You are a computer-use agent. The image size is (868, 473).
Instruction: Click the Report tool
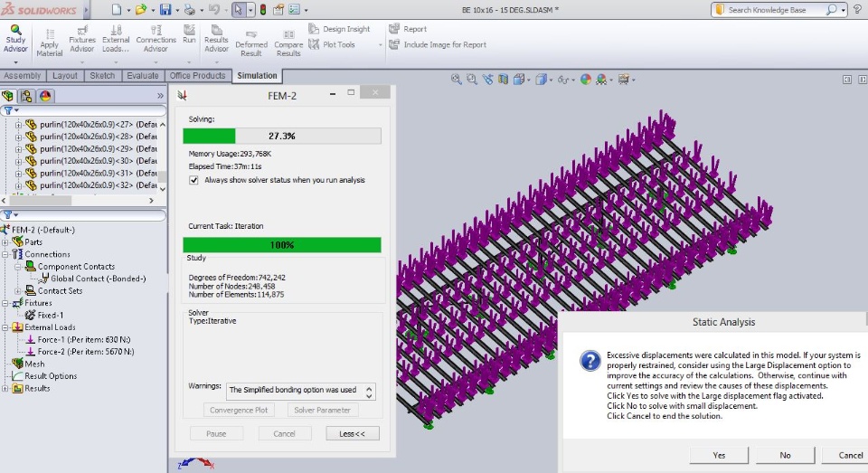[x=408, y=29]
